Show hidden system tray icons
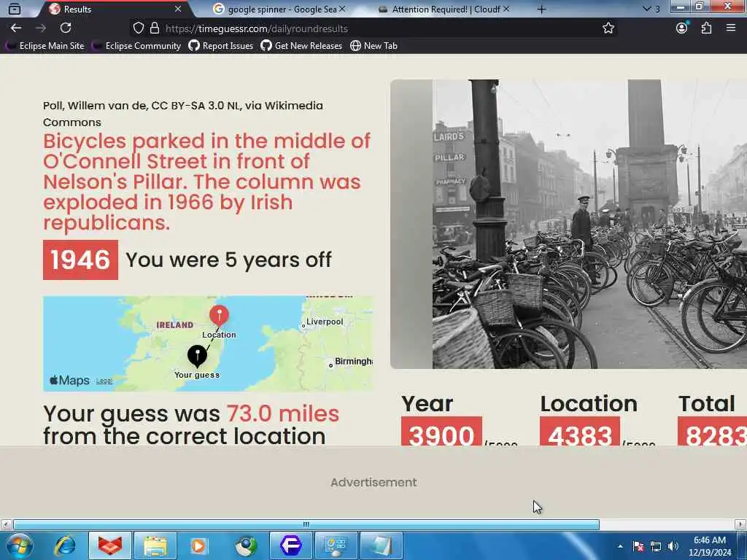Image resolution: width=747 pixels, height=560 pixels. [620, 546]
